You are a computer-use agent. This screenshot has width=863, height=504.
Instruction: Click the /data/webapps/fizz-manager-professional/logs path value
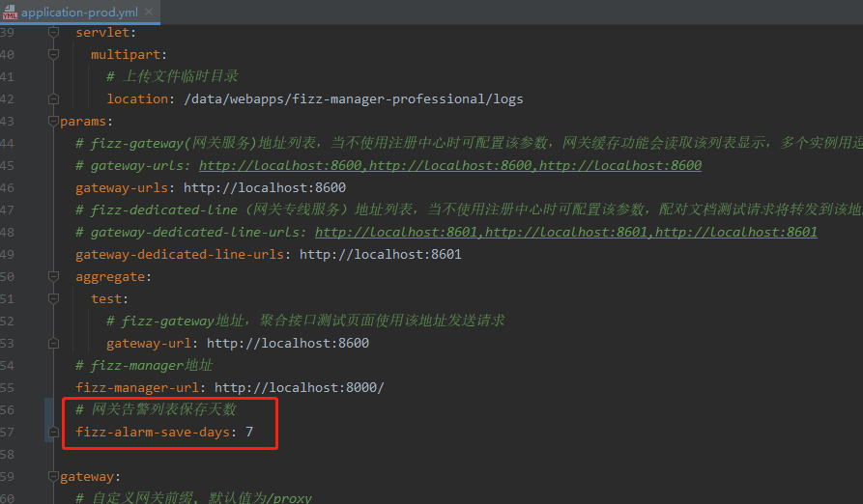click(x=354, y=98)
